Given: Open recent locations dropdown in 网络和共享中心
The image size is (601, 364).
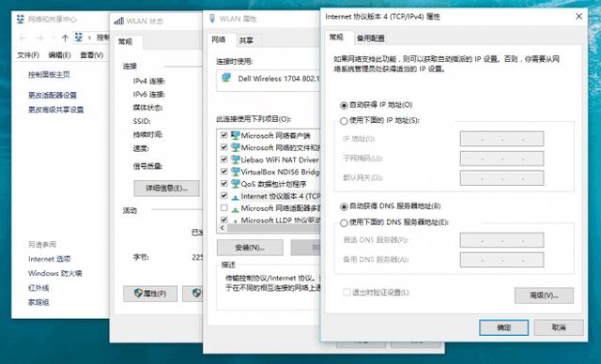Looking at the screenshot, I should click(53, 38).
